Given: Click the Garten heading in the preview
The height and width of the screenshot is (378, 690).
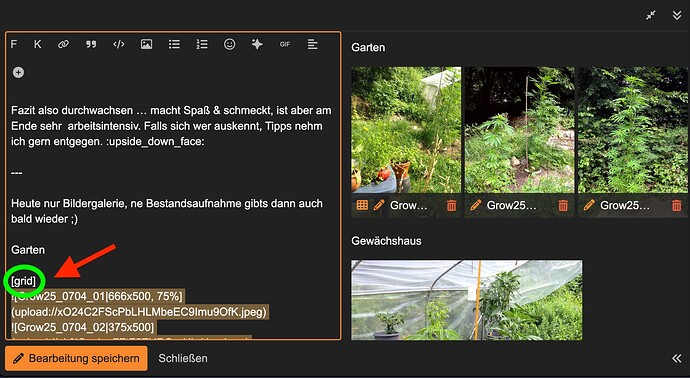Looking at the screenshot, I should pos(368,48).
